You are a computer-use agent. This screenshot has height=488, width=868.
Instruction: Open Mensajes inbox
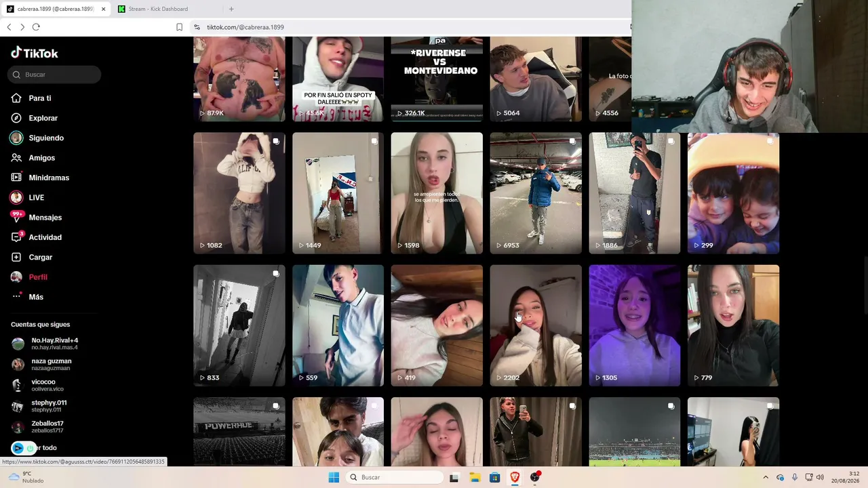(x=37, y=218)
